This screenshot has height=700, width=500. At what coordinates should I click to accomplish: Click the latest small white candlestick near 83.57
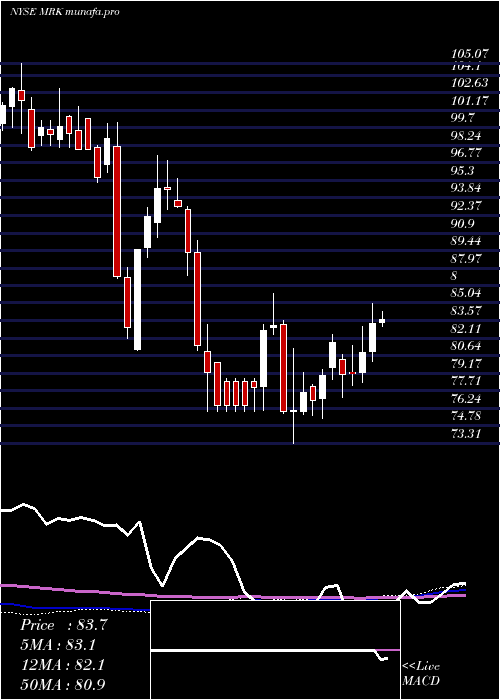(x=382, y=320)
